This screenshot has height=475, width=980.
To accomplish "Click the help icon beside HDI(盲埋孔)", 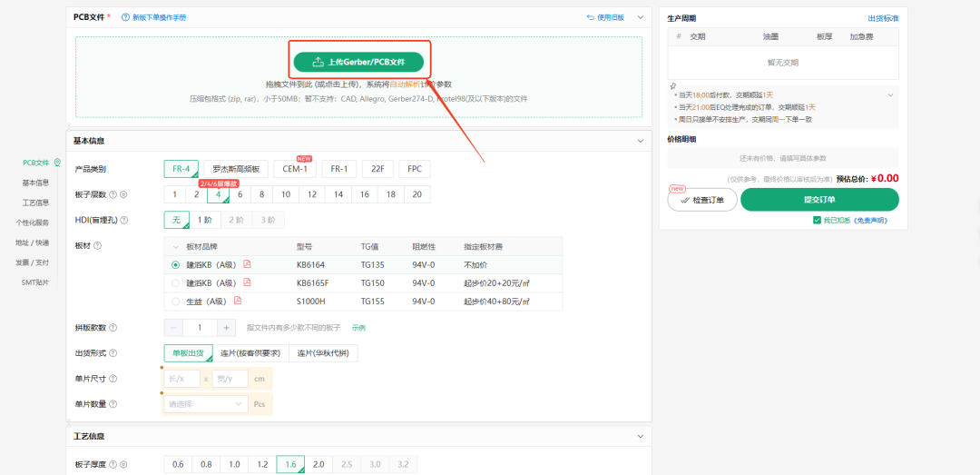I will pyautogui.click(x=123, y=221).
